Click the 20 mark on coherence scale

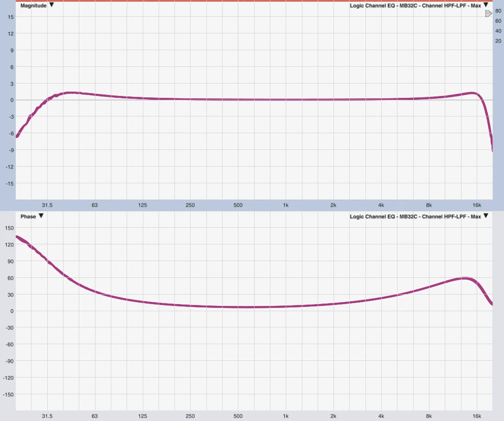click(x=498, y=41)
